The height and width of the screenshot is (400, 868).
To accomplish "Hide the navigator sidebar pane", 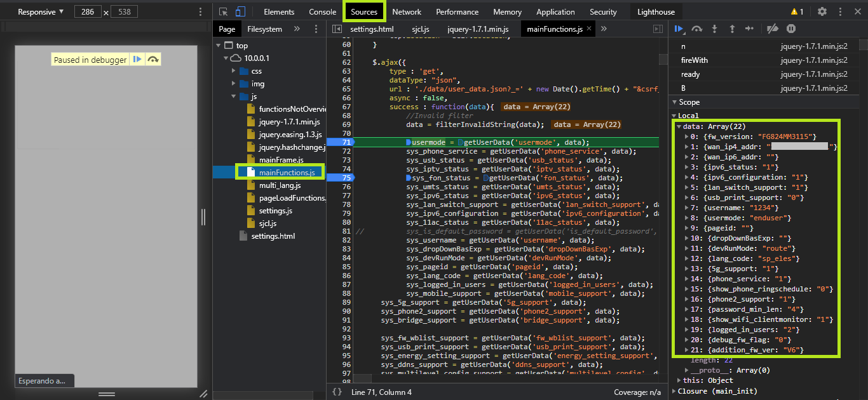I will tap(337, 29).
